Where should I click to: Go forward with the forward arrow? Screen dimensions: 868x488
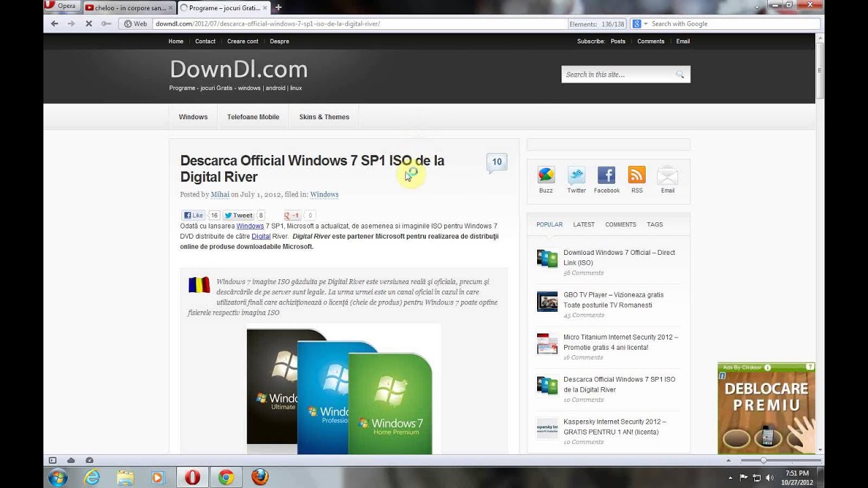pos(71,24)
